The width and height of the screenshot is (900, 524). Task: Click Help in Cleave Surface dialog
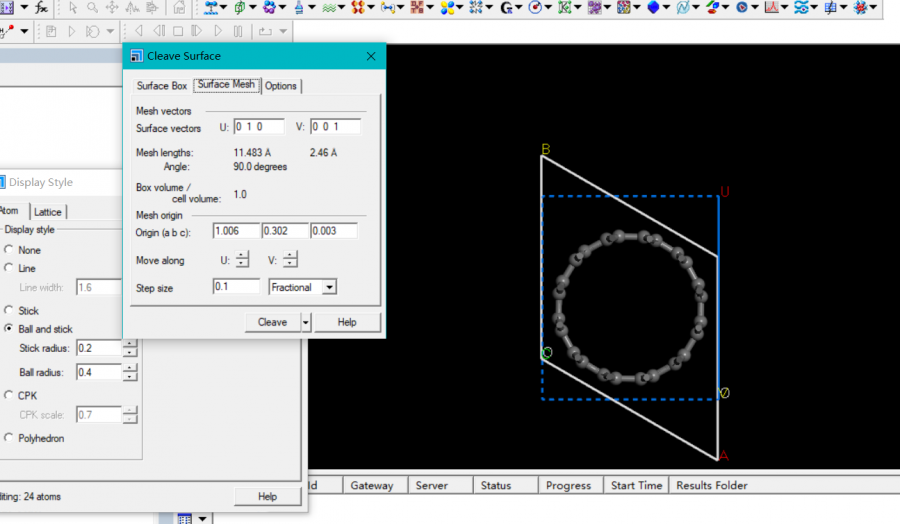click(347, 322)
